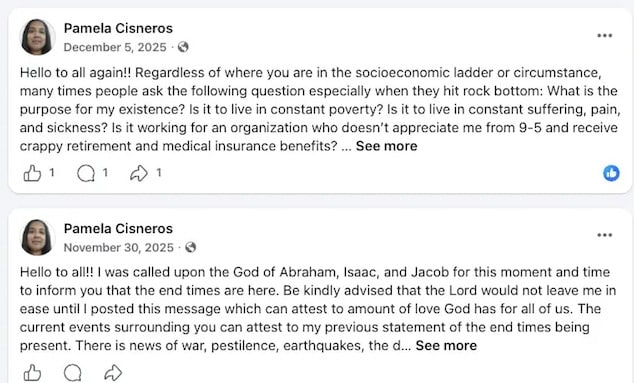Click profile picture on the second post
The width and height of the screenshot is (634, 383).
[37, 237]
